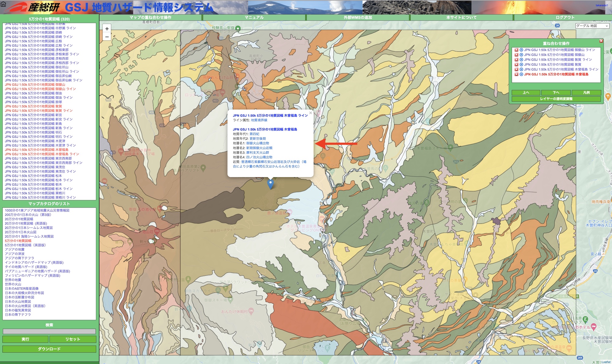Click the 凡例 legend button
Viewport: 612px width, 364px height.
click(586, 93)
